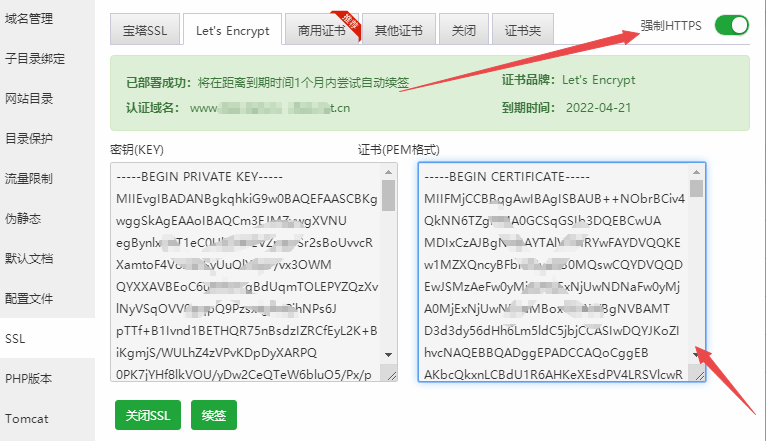
Task: Click the 续签 renew button
Action: tap(214, 415)
